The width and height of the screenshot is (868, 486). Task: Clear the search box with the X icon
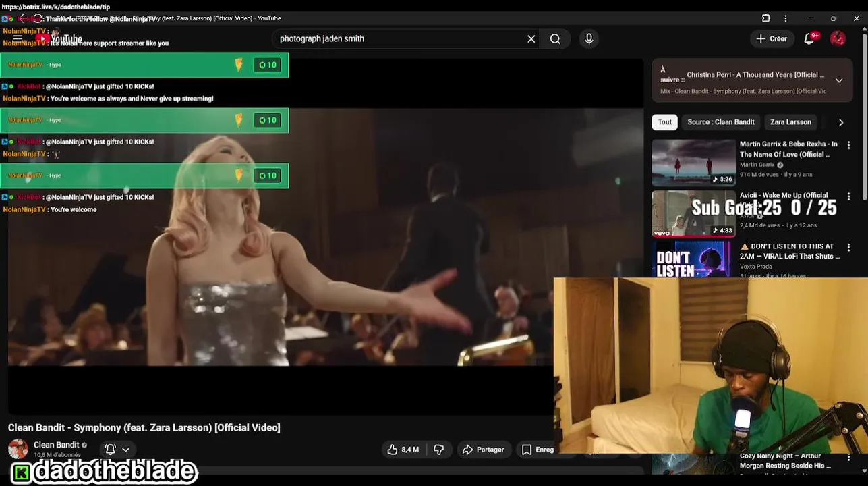[531, 39]
